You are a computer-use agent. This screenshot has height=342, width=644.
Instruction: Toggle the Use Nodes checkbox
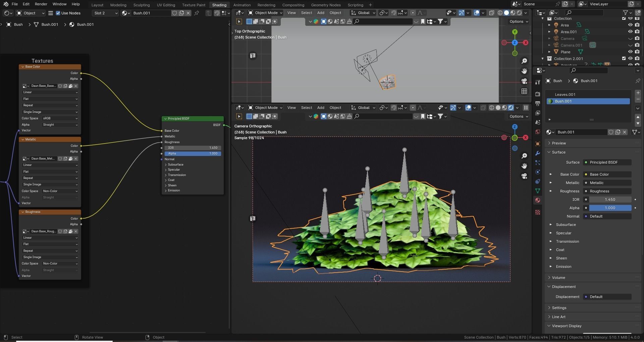pos(58,13)
